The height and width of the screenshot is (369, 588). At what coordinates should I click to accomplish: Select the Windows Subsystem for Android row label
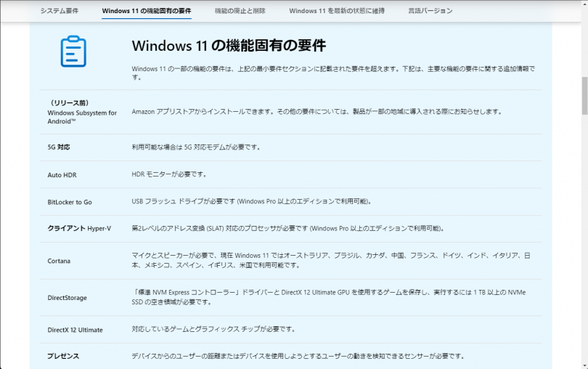pyautogui.click(x=82, y=112)
